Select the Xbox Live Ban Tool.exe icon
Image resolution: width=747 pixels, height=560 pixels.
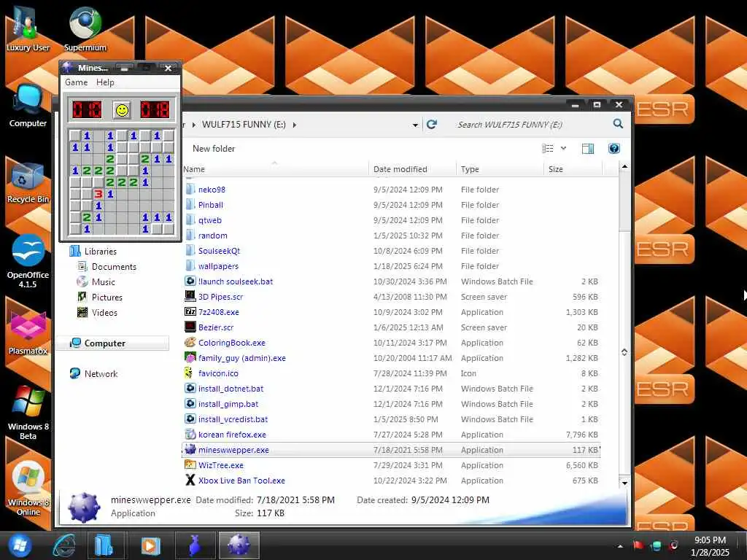pyautogui.click(x=190, y=481)
